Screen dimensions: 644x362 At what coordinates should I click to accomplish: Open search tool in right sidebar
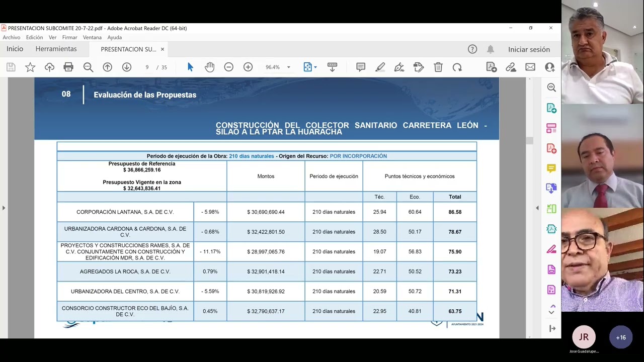[551, 87]
